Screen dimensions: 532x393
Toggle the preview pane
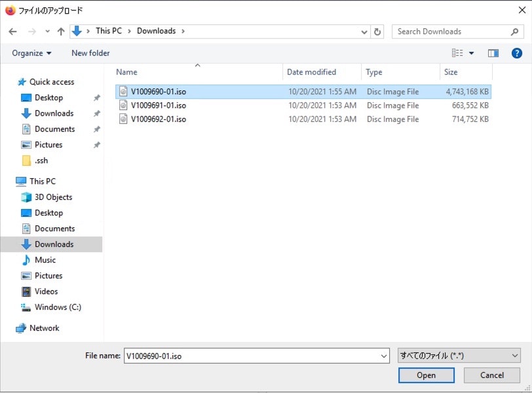click(x=493, y=53)
